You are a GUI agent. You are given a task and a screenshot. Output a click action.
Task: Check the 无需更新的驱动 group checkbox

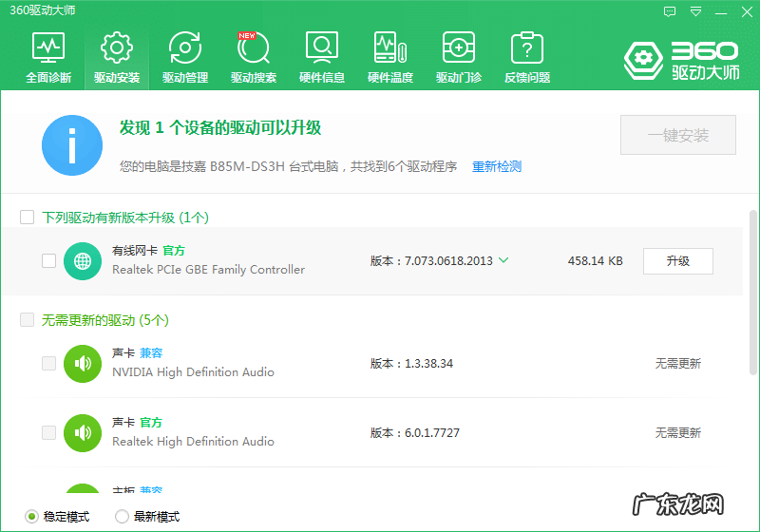click(28, 320)
